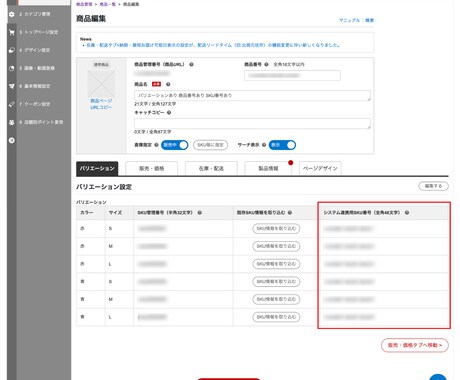Viewport: 460px width, 380px height.
Task: Open help icon in システム連携用SKU番号 header
Action: pyautogui.click(x=407, y=213)
